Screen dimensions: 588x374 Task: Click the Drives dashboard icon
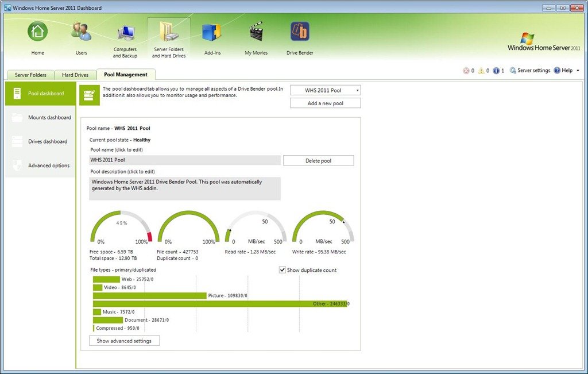coord(17,141)
